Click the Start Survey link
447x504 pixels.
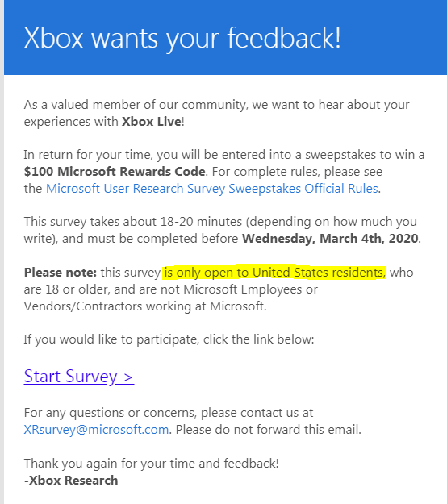(79, 377)
